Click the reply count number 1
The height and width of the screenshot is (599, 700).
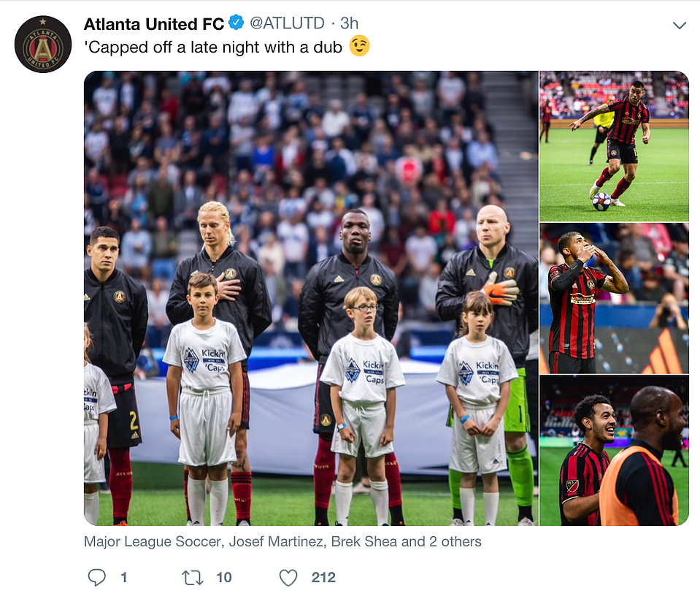(124, 578)
